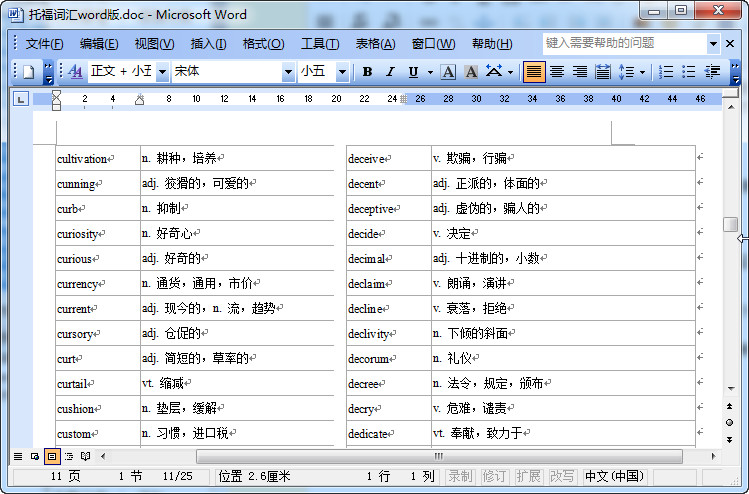
Task: Switch to Print Layout view icon
Action: click(x=52, y=456)
